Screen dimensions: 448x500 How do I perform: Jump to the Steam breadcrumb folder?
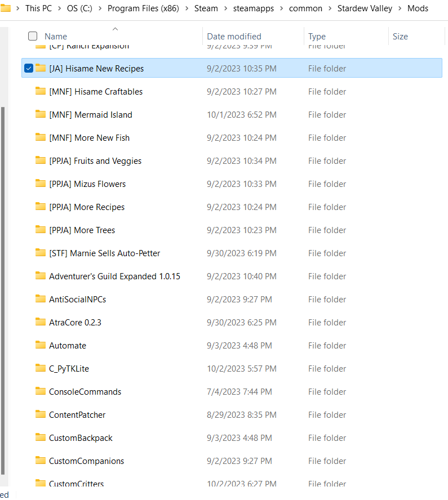pos(206,8)
